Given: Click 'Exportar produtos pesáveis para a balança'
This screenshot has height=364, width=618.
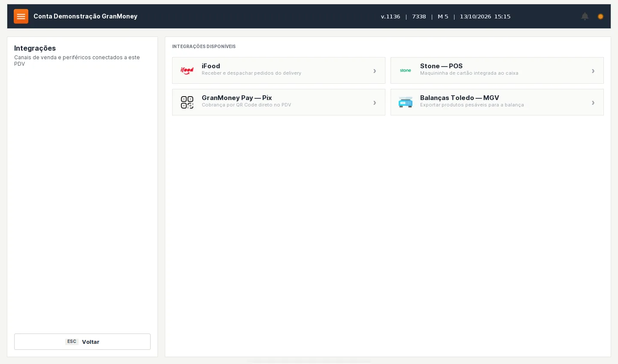Looking at the screenshot, I should [472, 105].
